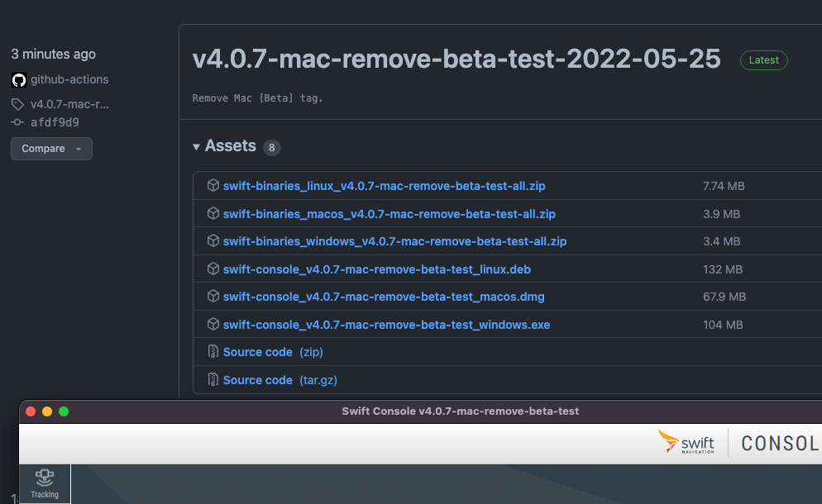
Task: Open the github-actions avatar icon
Action: pos(19,80)
